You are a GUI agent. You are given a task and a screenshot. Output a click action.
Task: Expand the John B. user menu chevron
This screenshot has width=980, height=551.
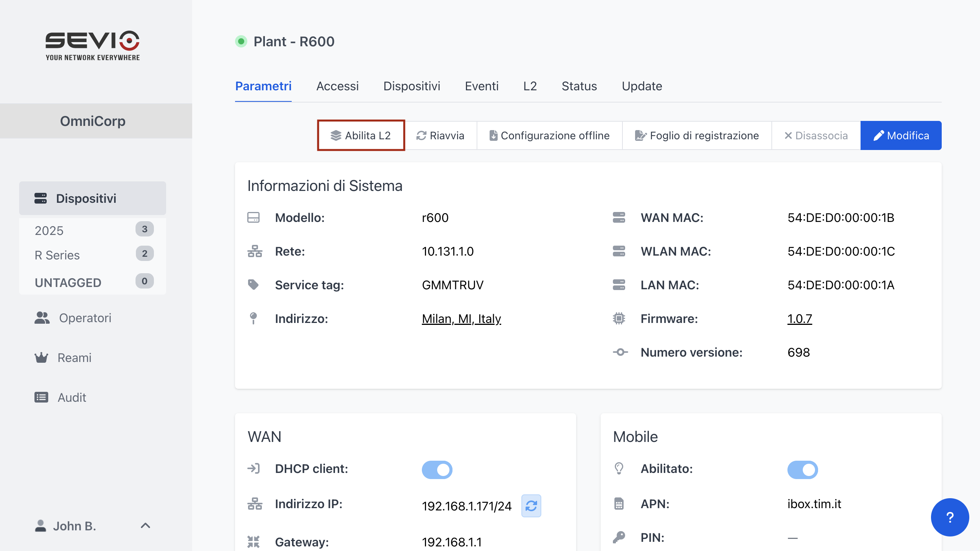coord(145,526)
